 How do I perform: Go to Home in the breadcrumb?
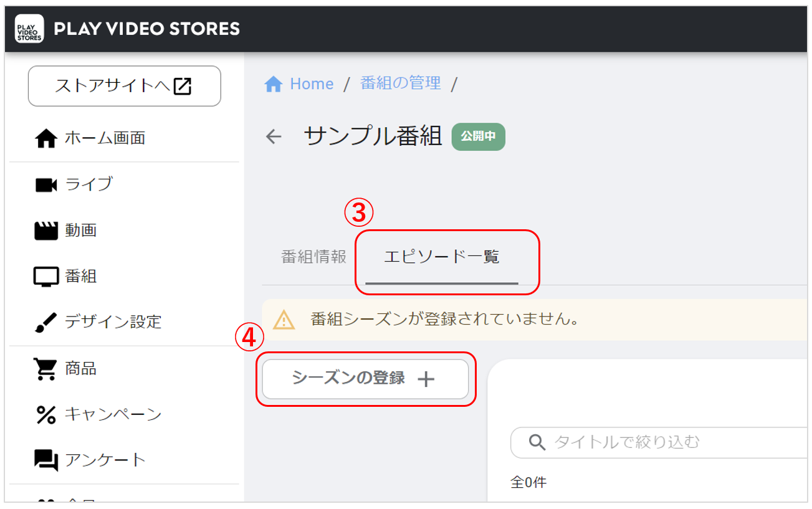point(300,83)
